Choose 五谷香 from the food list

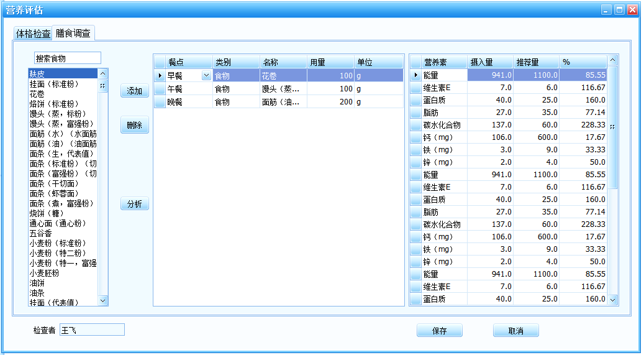pyautogui.click(x=42, y=233)
